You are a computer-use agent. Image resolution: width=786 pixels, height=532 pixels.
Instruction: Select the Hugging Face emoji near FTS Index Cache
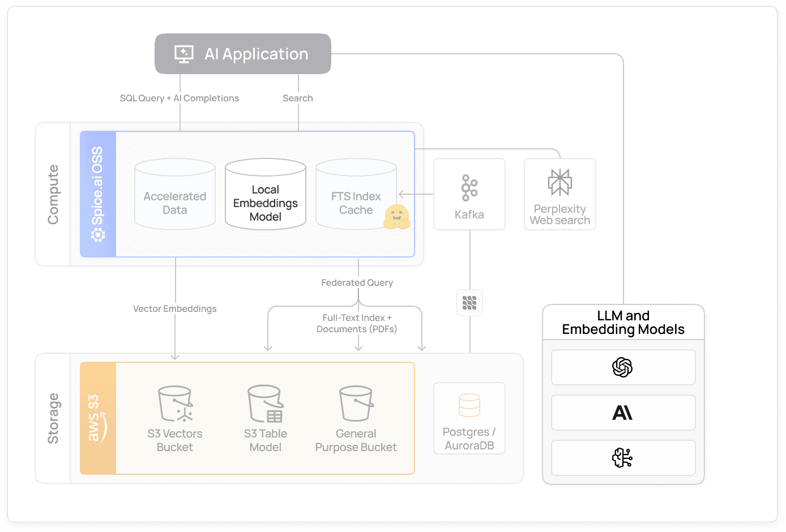coord(398,217)
